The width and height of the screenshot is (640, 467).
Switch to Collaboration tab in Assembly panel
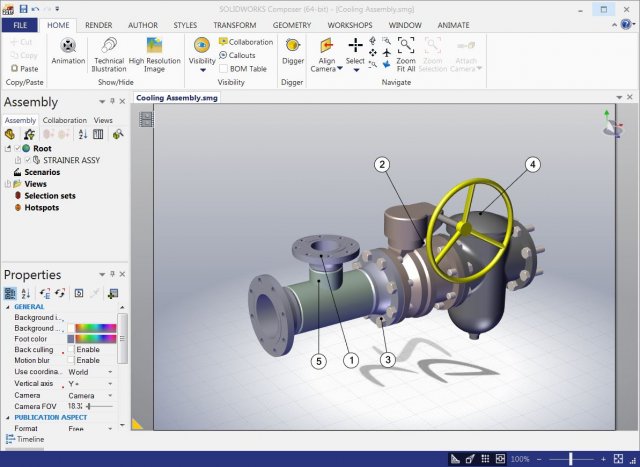point(64,120)
